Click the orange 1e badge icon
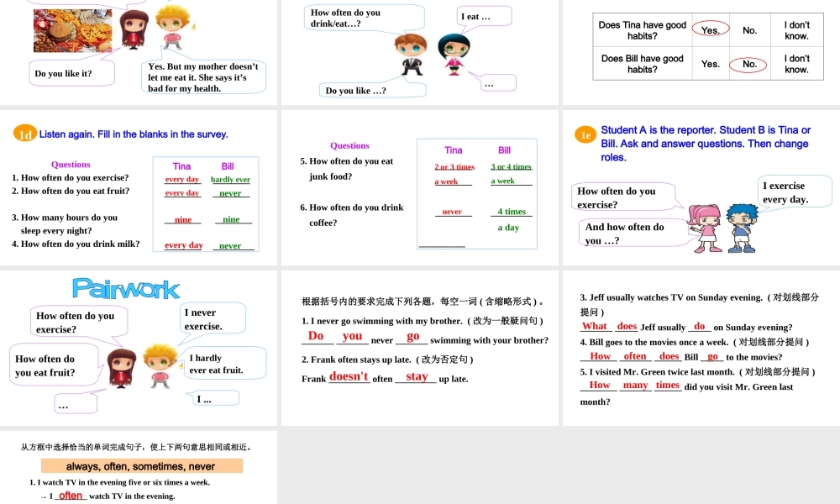The width and height of the screenshot is (840, 504). (x=585, y=135)
